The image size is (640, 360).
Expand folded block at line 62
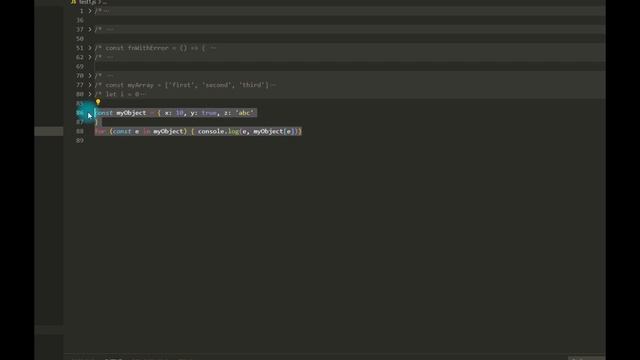(90, 57)
